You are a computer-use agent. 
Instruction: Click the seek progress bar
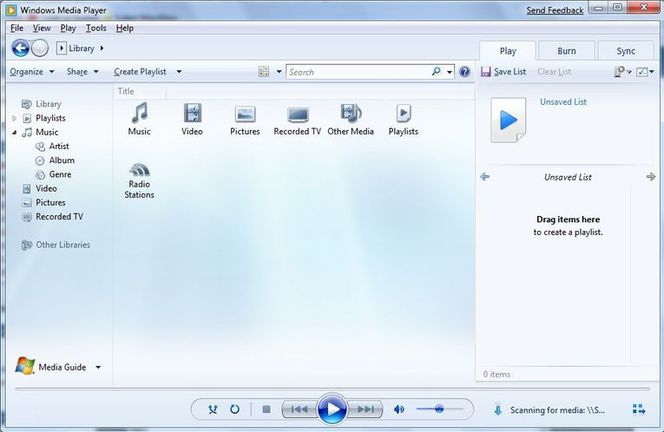click(332, 388)
